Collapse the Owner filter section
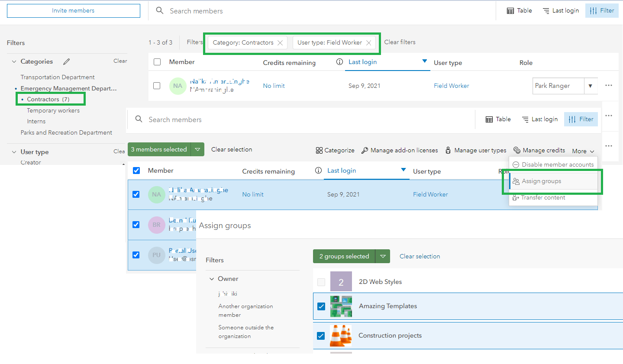Viewport: 623px width, 364px height. coord(212,279)
